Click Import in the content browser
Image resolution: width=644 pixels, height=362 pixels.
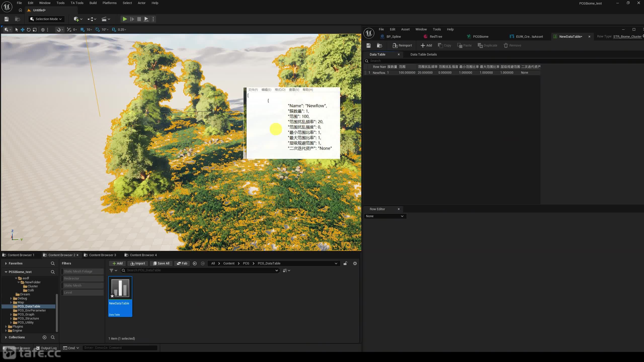(x=138, y=263)
